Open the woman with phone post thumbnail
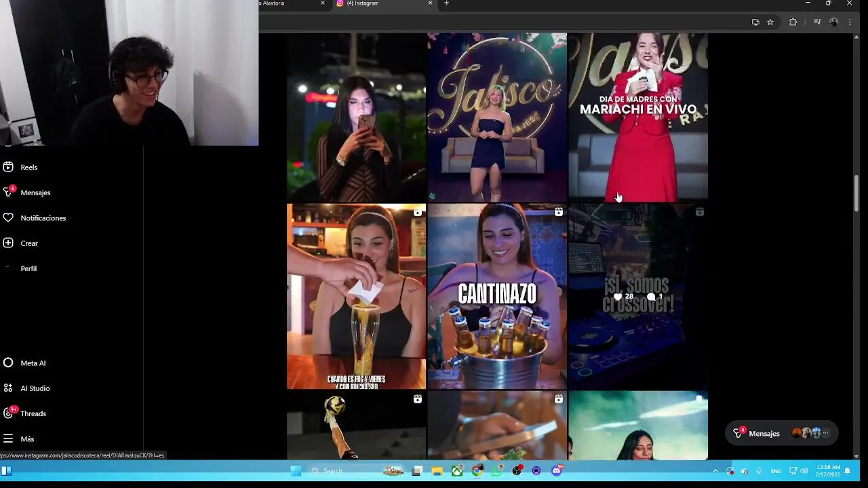 [x=356, y=117]
